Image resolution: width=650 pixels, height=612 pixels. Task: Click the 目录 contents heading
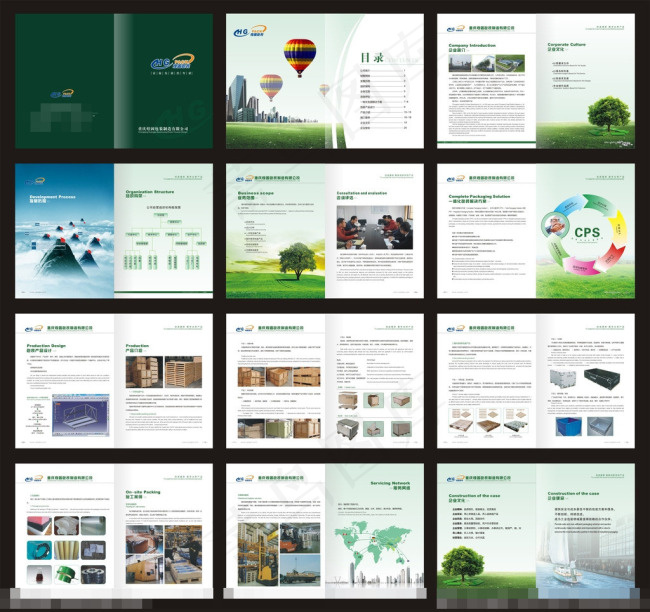point(372,57)
